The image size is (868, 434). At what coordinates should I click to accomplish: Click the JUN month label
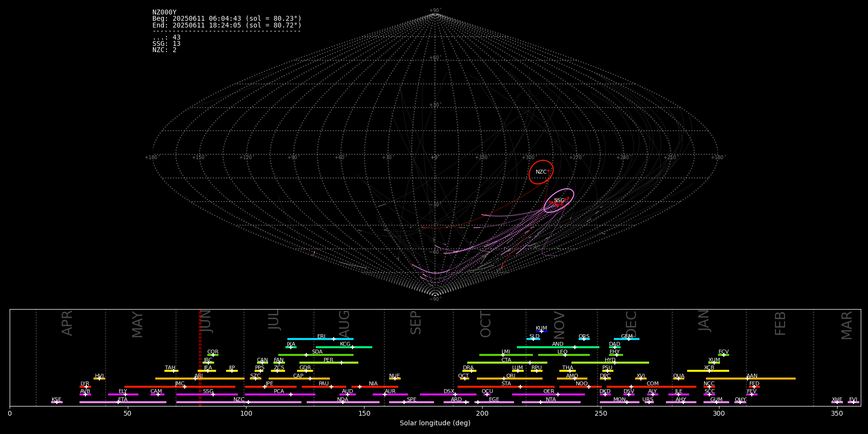click(x=206, y=321)
